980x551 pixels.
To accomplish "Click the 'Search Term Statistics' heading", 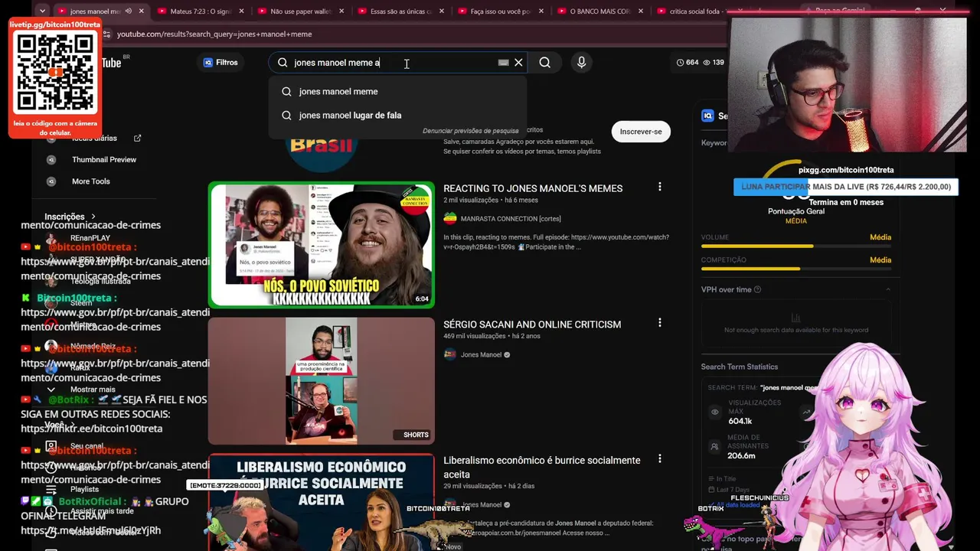I will point(740,367).
